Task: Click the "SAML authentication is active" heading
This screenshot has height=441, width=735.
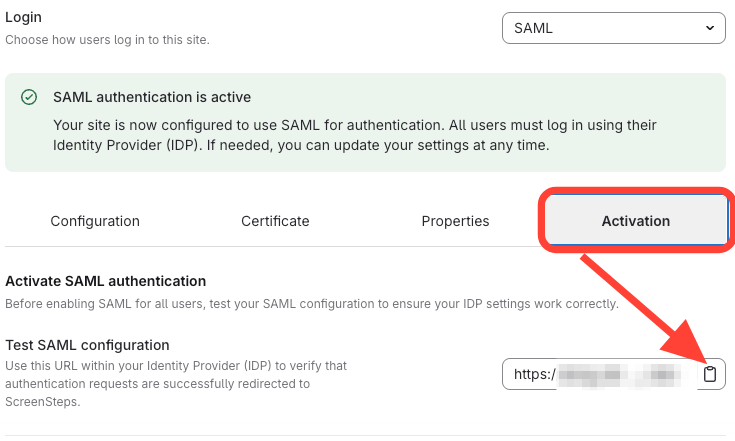Action: 152,97
